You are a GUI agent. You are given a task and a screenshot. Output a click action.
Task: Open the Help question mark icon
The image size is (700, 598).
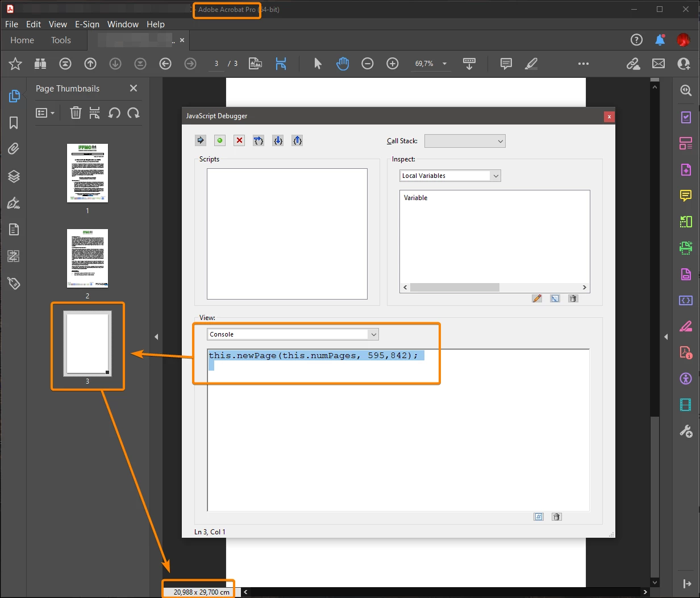636,40
